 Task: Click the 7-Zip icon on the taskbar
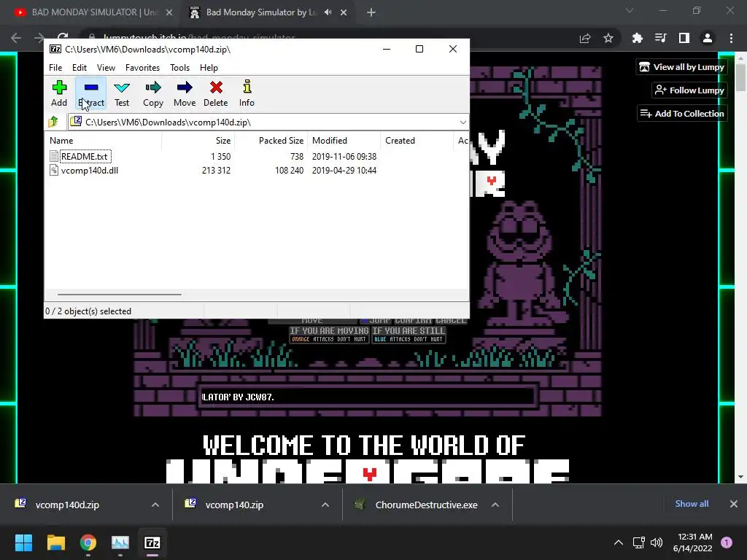152,542
